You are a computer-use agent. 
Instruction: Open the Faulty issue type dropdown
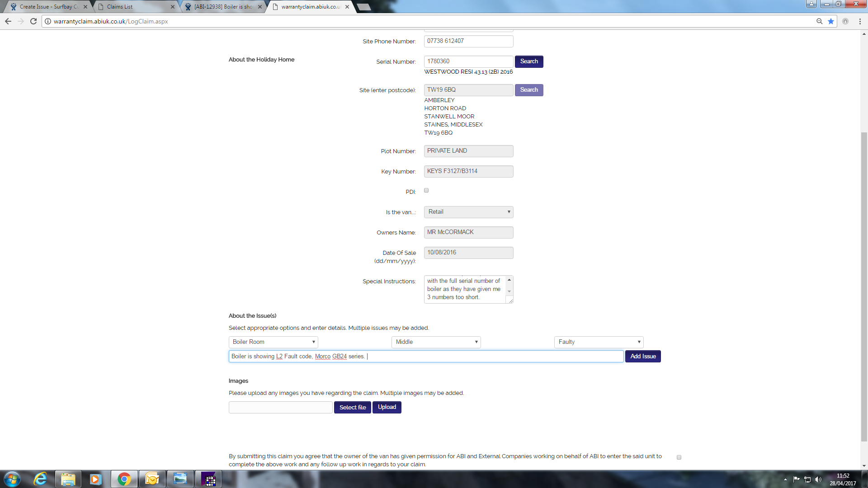point(599,342)
